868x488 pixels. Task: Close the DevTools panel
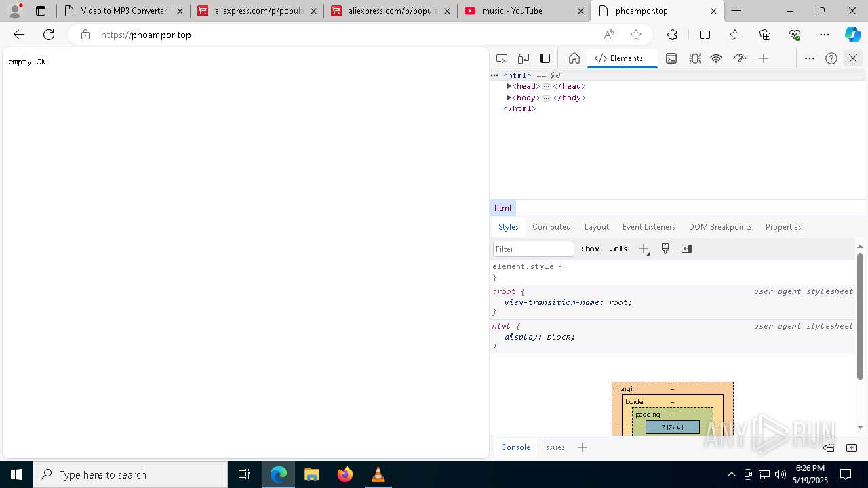coord(853,58)
